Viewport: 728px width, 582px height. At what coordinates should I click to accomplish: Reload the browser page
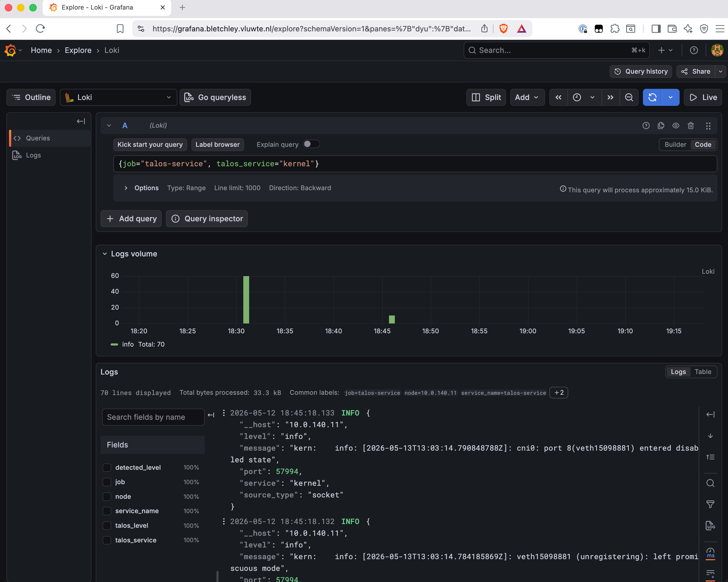click(x=40, y=28)
